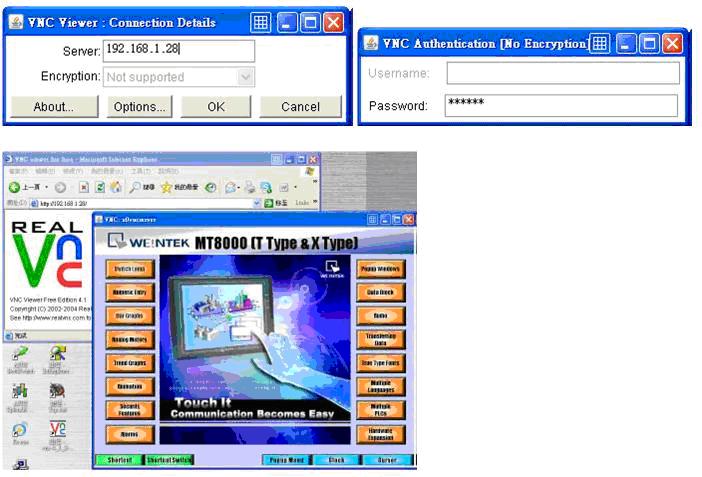Open the fifth (Tools) menu in Internet Explorer
702x477 pixels.
140,171
